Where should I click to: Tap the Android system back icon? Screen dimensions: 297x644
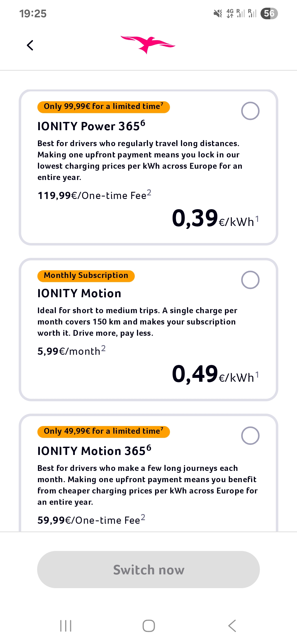(232, 626)
